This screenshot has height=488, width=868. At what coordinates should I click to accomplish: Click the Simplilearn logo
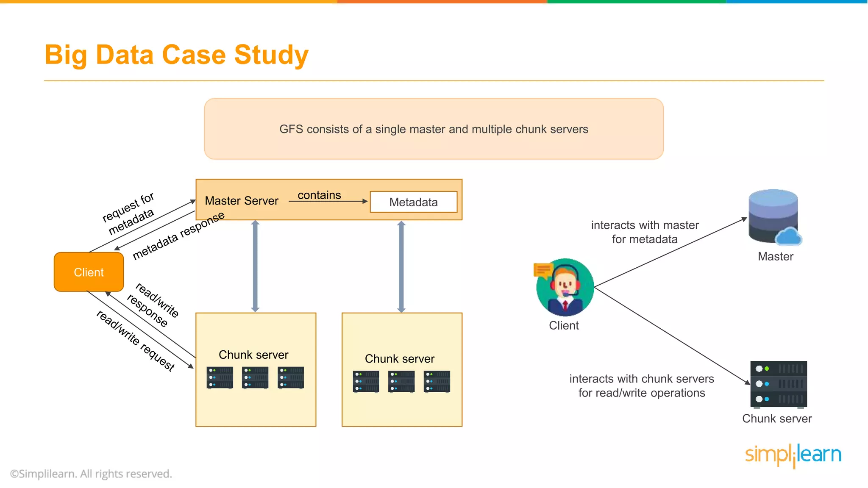click(793, 455)
